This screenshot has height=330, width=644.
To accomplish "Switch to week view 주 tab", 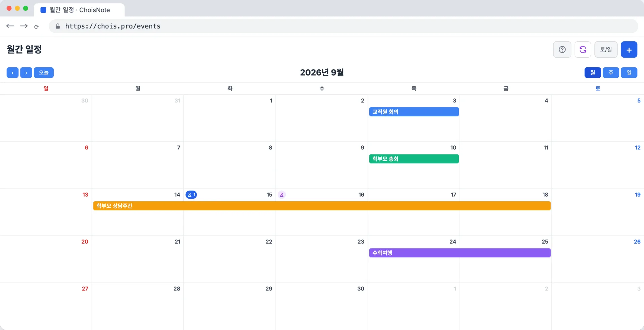I will (x=611, y=73).
